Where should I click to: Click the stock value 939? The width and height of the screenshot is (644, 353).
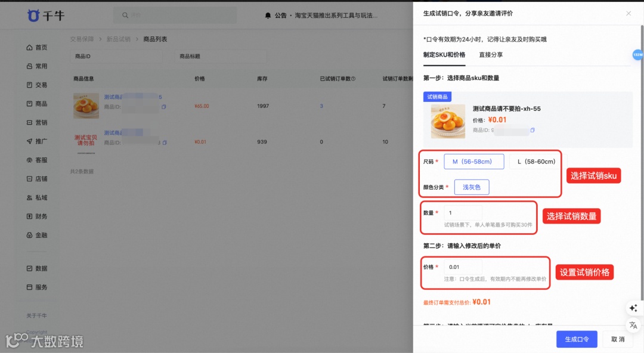pyautogui.click(x=262, y=142)
